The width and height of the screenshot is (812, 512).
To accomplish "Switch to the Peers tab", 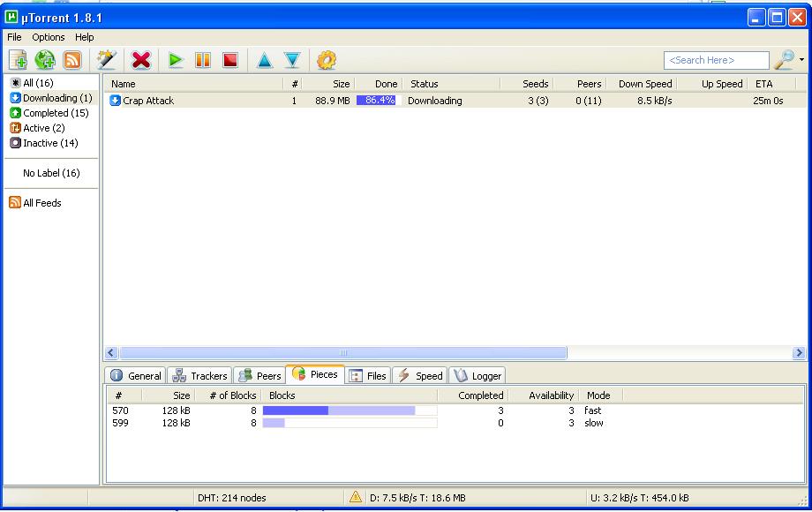I will [259, 376].
